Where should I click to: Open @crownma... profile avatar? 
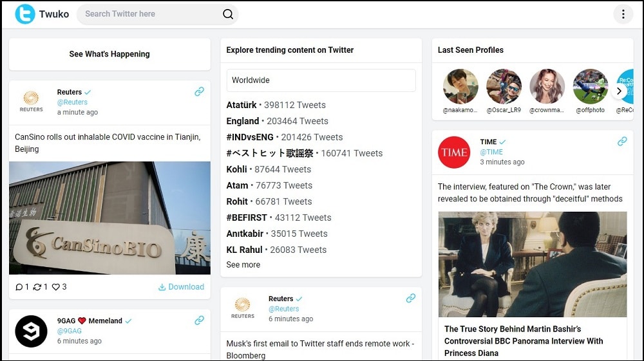[x=547, y=86]
